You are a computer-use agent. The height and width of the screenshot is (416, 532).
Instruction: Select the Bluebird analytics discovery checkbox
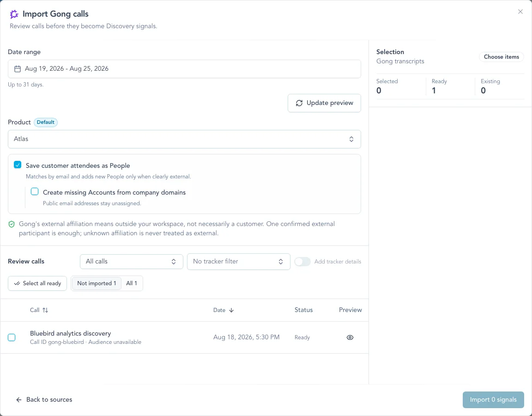pos(12,337)
